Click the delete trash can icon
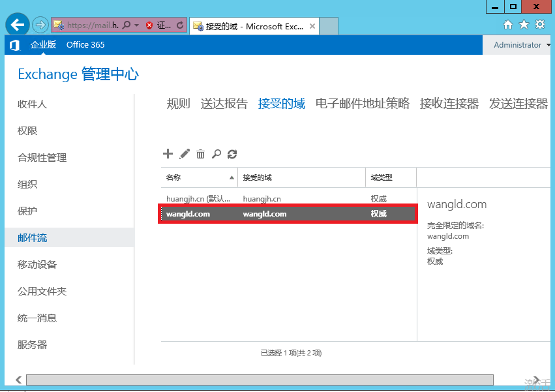This screenshot has height=392, width=555. click(x=201, y=154)
